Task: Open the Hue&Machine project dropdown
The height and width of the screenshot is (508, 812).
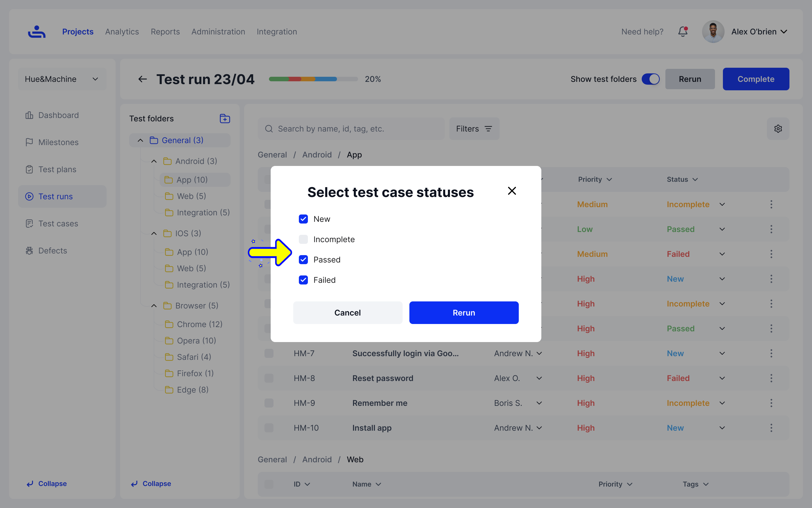Action: (x=62, y=79)
